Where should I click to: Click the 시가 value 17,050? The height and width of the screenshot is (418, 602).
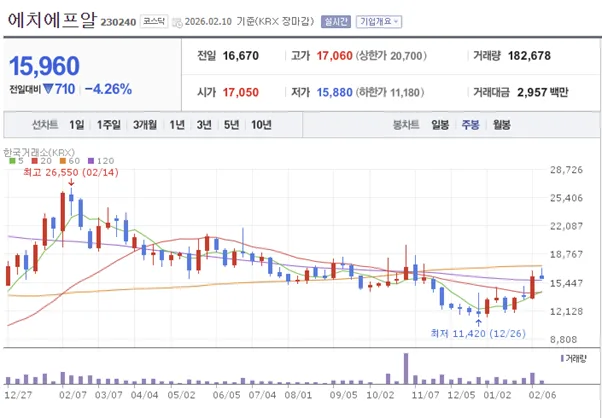[241, 93]
